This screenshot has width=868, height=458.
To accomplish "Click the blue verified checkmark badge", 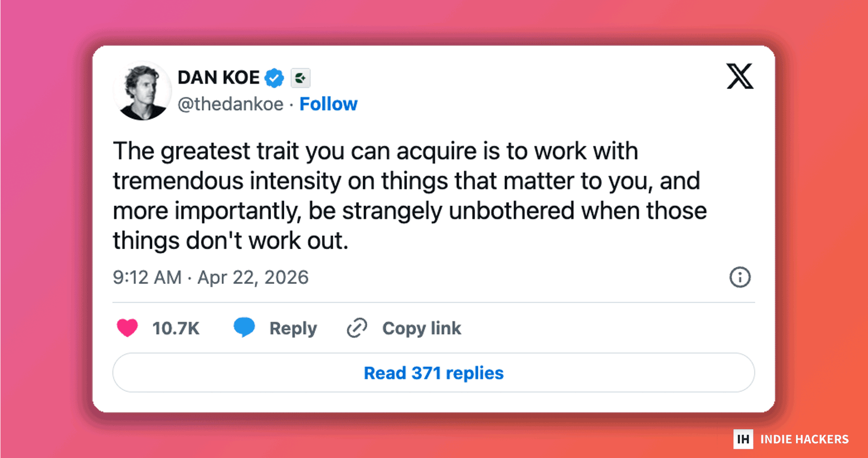I will [x=274, y=78].
